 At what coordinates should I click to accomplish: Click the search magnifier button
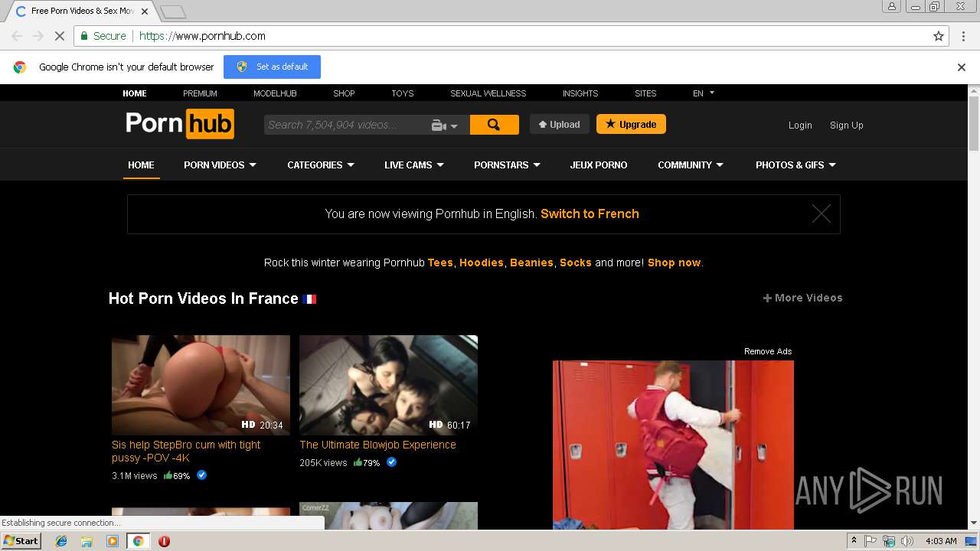coord(494,125)
